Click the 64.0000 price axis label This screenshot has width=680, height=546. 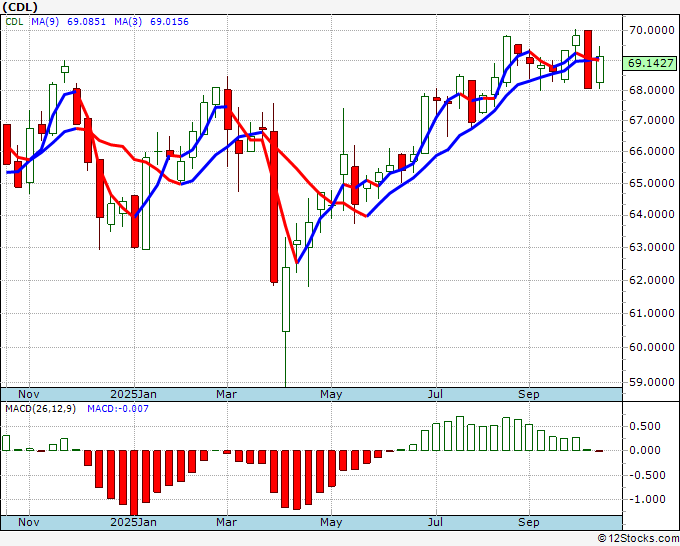point(651,215)
